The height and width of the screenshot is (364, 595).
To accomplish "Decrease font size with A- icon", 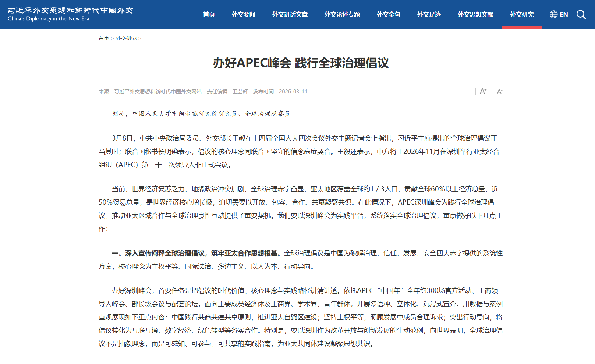I will point(499,92).
